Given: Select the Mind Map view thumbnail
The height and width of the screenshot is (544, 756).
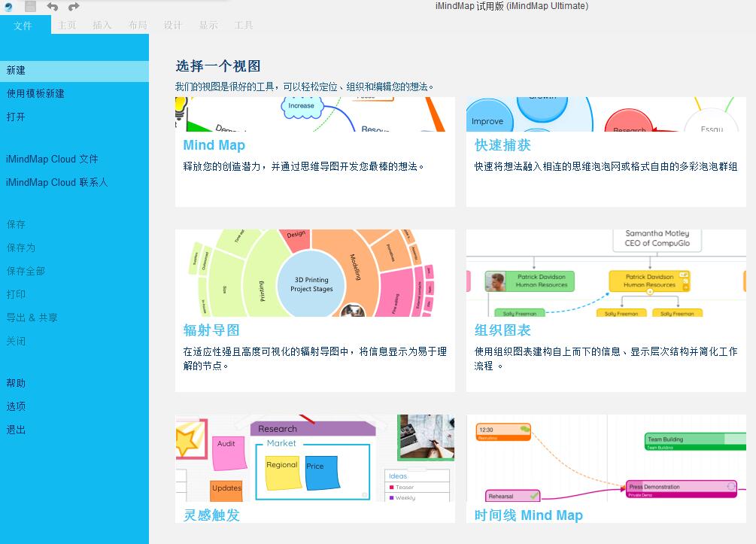Looking at the screenshot, I should tap(314, 114).
